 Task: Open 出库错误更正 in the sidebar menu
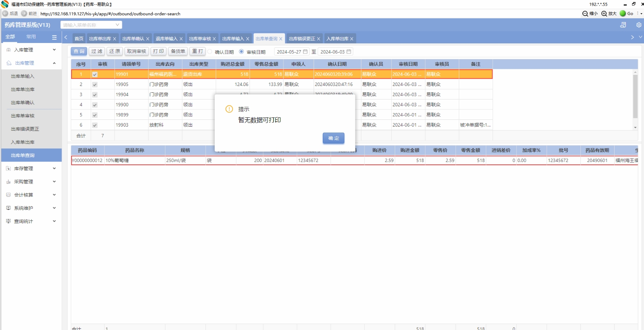coord(25,129)
